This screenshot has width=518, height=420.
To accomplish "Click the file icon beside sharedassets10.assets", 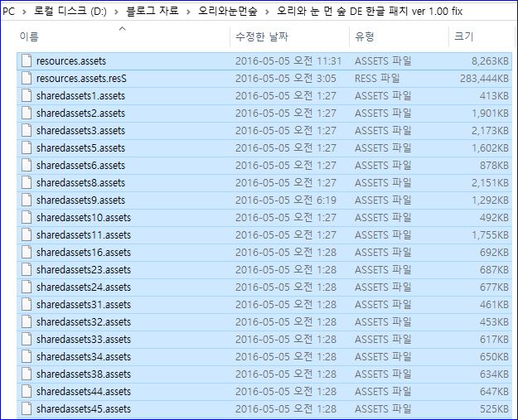I will tap(27, 218).
